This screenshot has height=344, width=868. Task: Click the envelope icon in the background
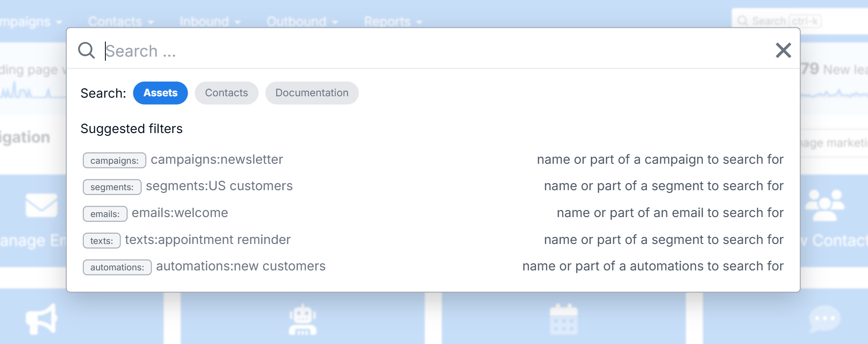click(42, 205)
